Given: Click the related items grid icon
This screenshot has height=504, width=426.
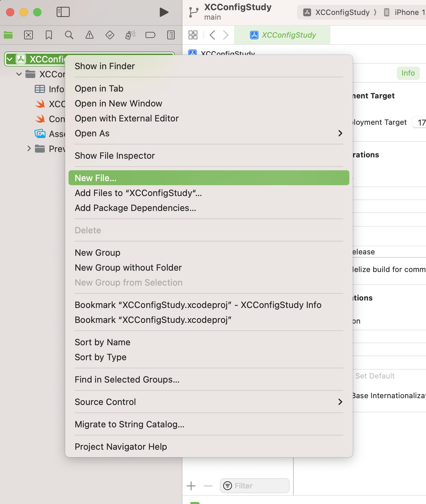Looking at the screenshot, I should [x=193, y=35].
